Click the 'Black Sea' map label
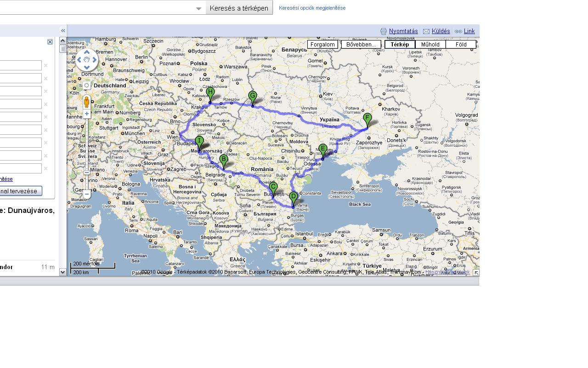This screenshot has width=588, height=368. tap(360, 204)
